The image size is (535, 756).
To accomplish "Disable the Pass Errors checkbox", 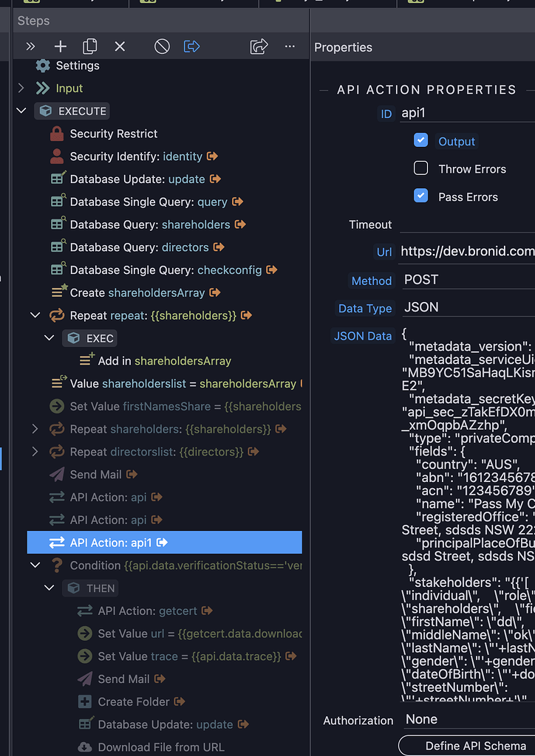I will coord(420,196).
